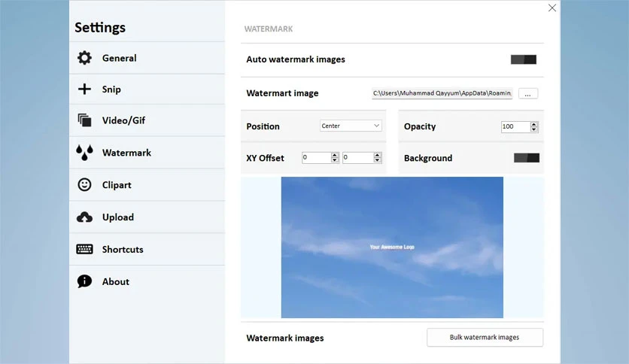
Task: Click the Y offset input field
Action: click(x=358, y=157)
